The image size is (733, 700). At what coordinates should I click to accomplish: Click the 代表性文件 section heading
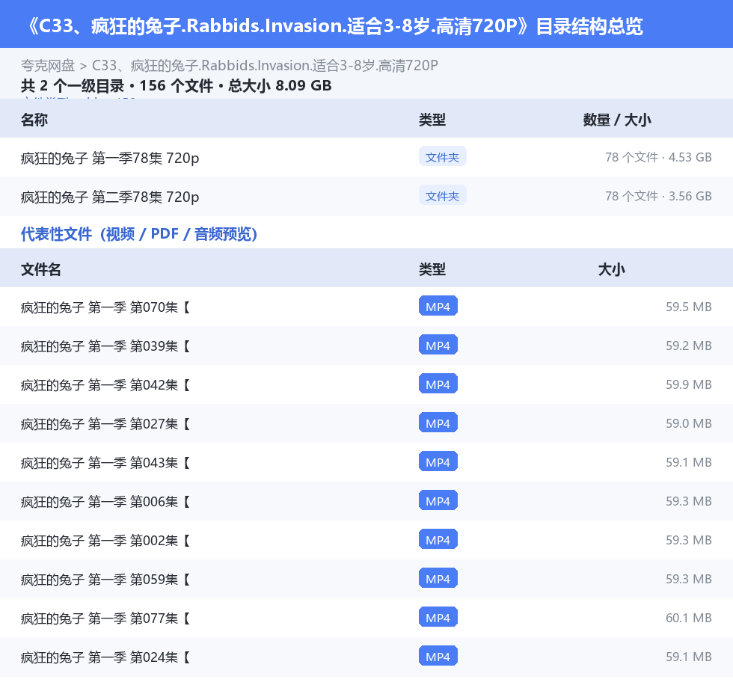pyautogui.click(x=139, y=233)
